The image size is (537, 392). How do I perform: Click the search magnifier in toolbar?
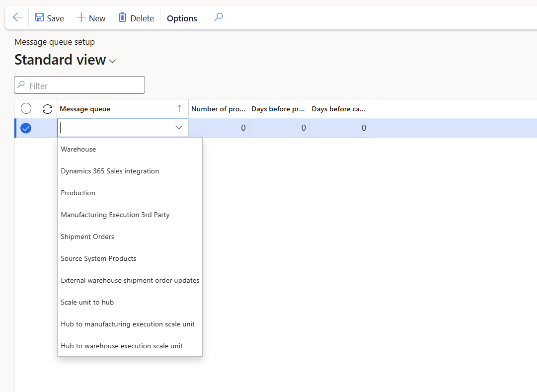[x=218, y=18]
